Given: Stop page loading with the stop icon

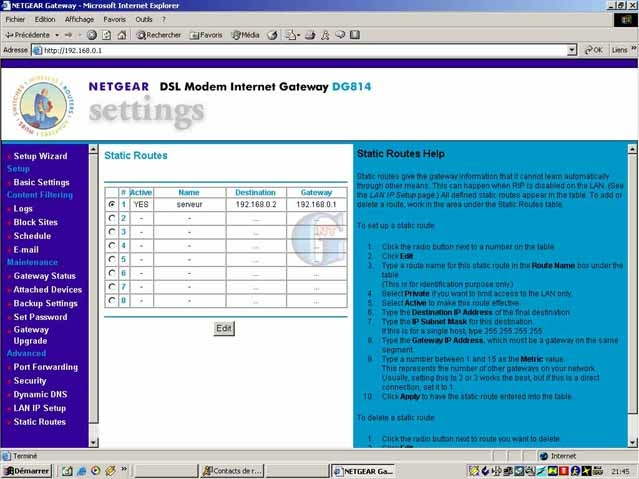Looking at the screenshot, I should 92,35.
